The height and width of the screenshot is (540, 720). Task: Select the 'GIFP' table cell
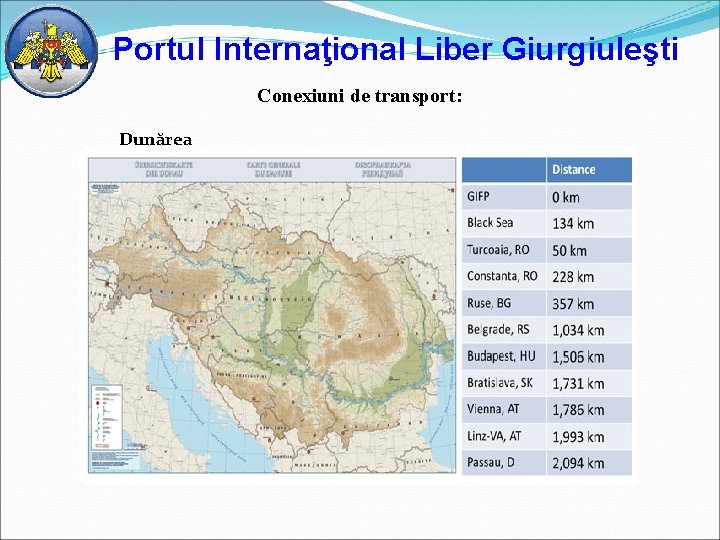coord(504,197)
